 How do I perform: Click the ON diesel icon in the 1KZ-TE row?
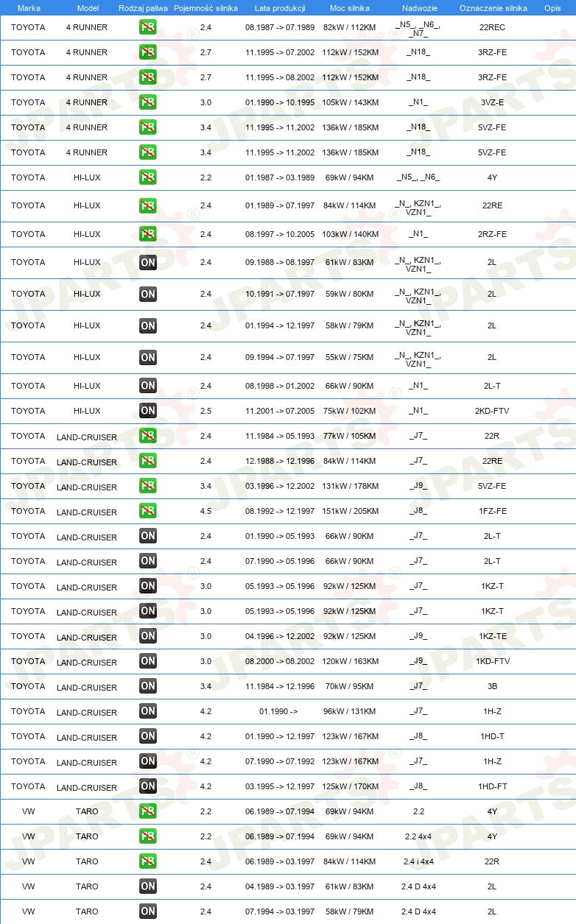147,636
